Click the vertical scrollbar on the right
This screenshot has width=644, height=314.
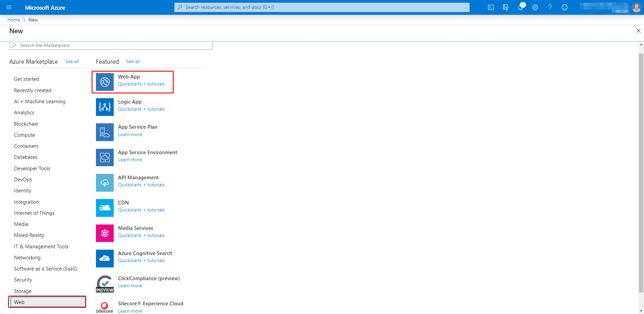click(641, 168)
